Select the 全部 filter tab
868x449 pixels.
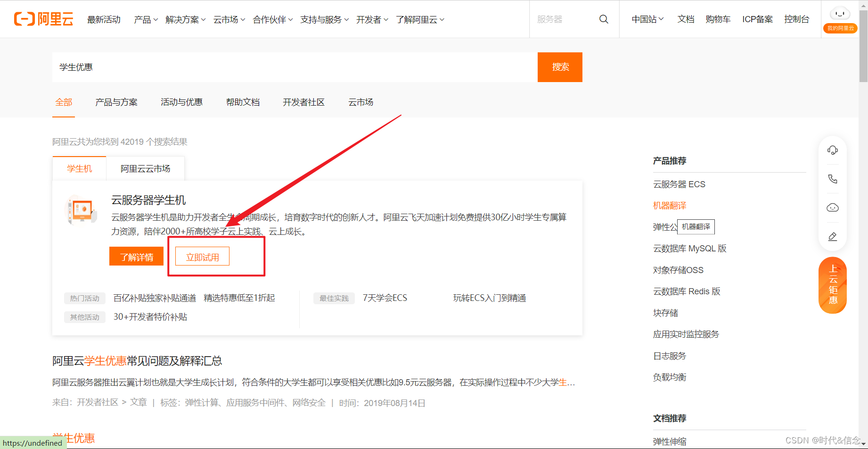coord(64,102)
